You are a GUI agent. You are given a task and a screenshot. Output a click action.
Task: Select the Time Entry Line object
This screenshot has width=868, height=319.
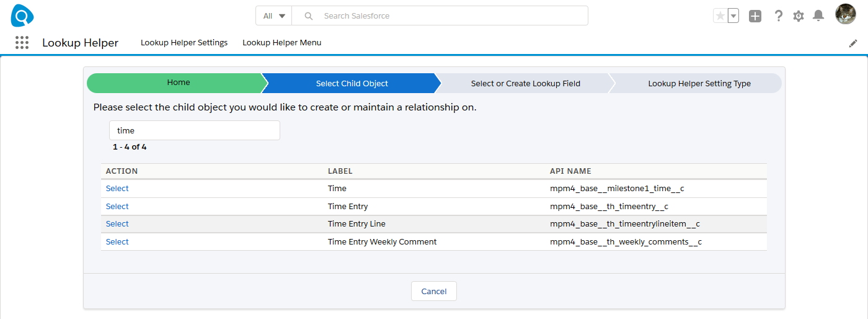tap(117, 224)
